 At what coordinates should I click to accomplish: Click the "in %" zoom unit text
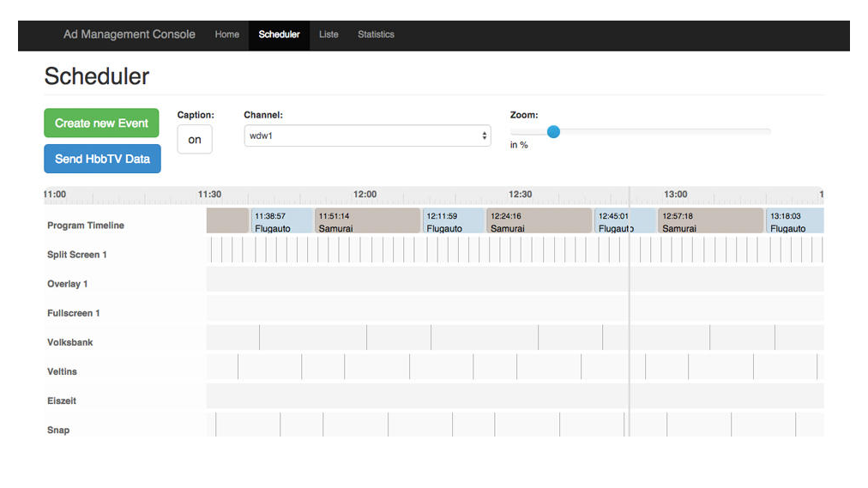tap(519, 145)
